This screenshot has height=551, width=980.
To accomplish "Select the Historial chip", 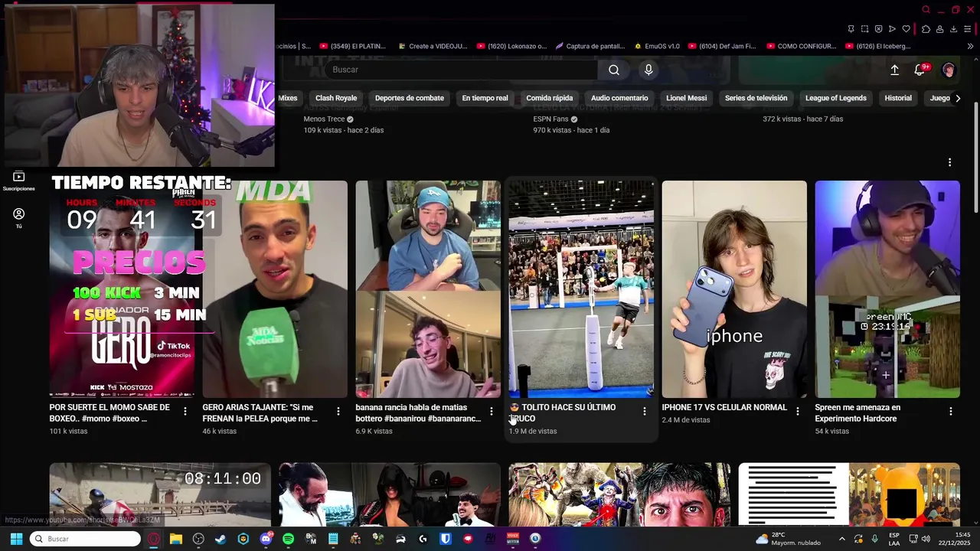I will (x=898, y=98).
